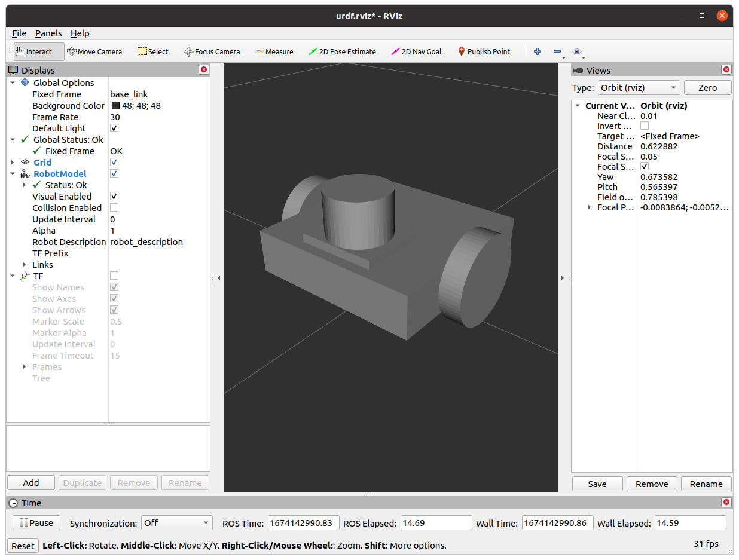This screenshot has height=560, width=739.
Task: Click the Remove view button
Action: click(x=652, y=484)
